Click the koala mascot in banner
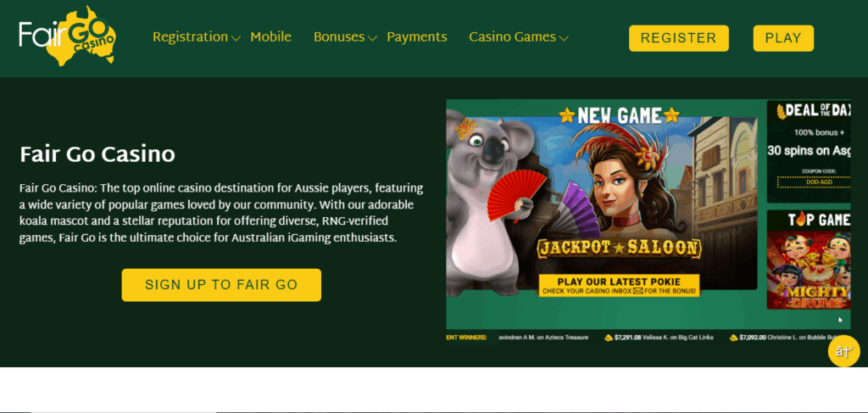The height and width of the screenshot is (413, 868). pos(487,202)
